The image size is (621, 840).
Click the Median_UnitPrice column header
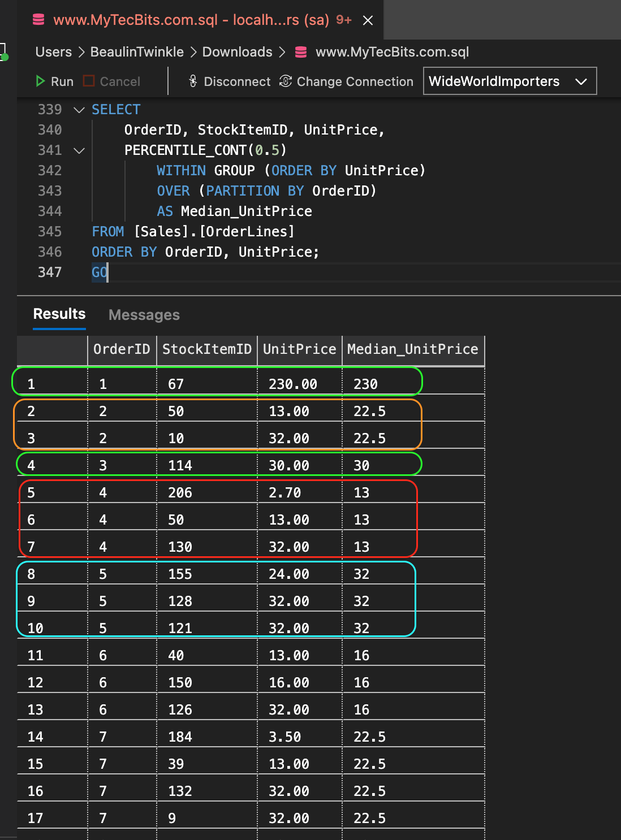(x=413, y=349)
